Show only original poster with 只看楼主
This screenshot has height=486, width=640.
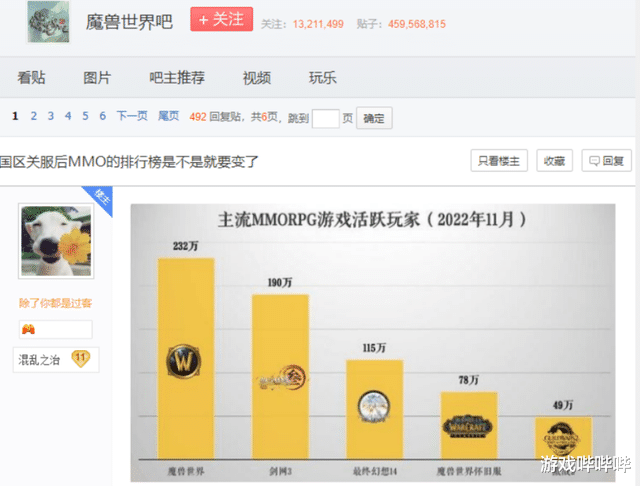(x=499, y=161)
